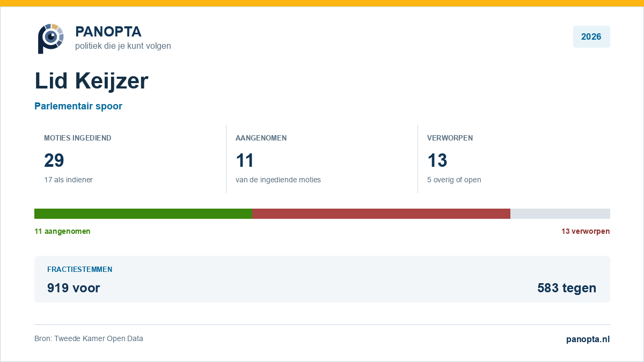Viewport: 644px width, 362px height.
Task: Click the green adopted bar segment
Action: (x=143, y=213)
